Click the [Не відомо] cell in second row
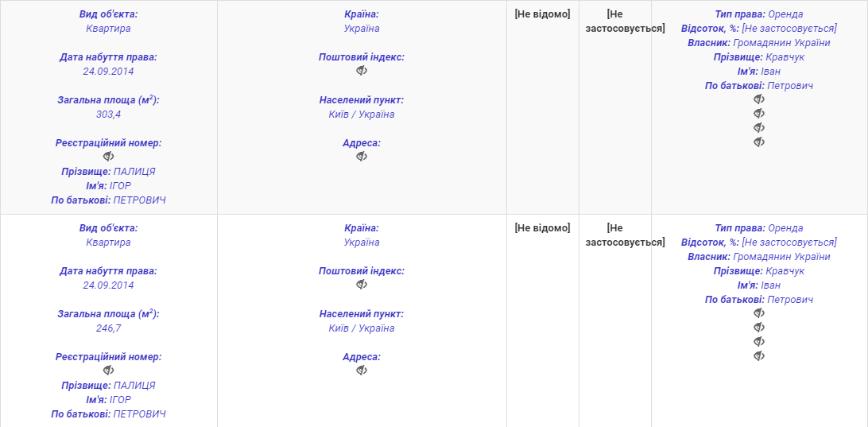 tap(543, 228)
